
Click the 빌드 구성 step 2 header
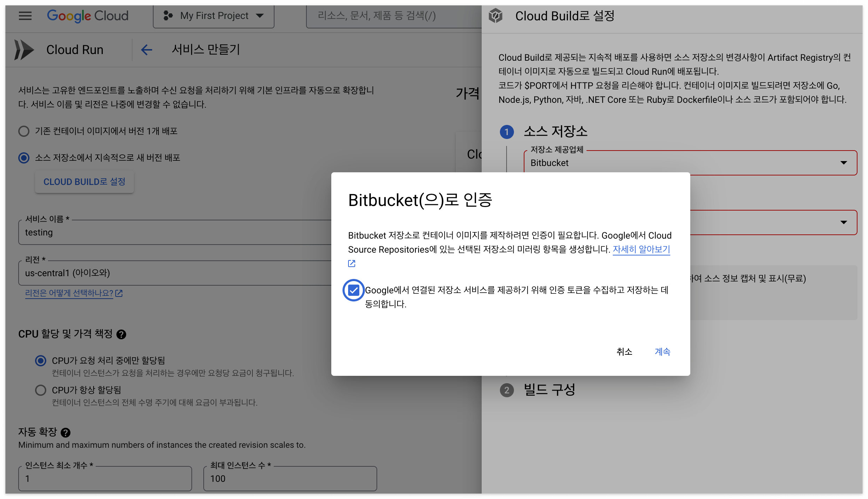click(x=549, y=390)
